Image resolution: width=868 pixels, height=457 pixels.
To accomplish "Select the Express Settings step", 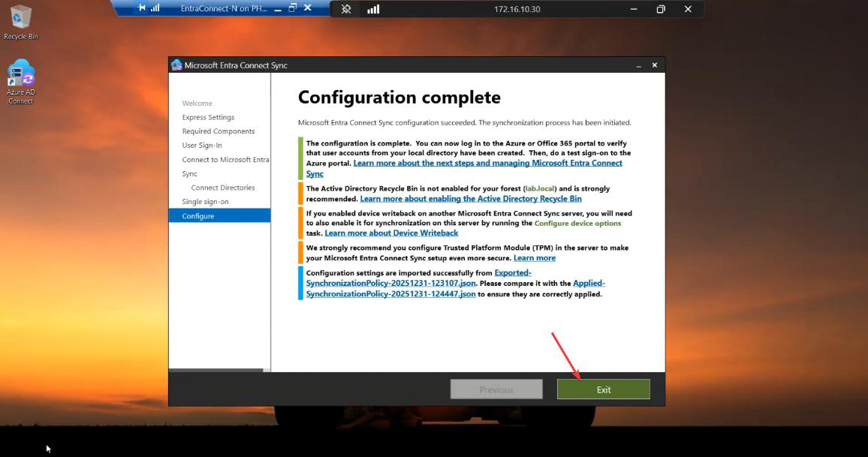I will click(x=208, y=117).
